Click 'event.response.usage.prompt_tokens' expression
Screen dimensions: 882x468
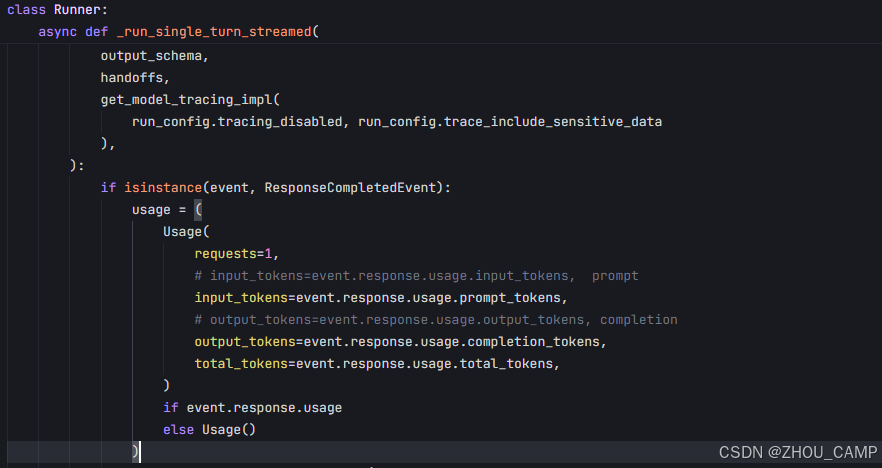(428, 298)
